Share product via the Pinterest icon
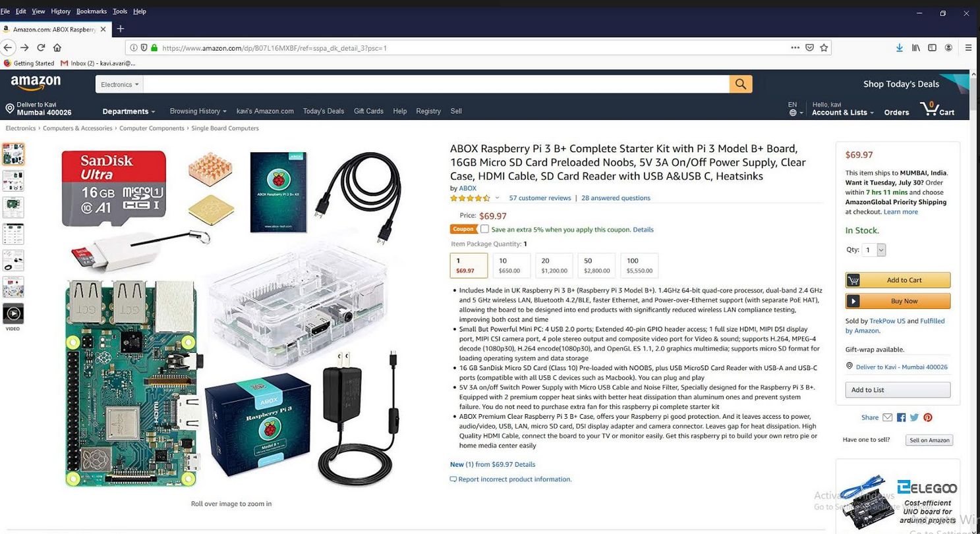 (x=928, y=417)
